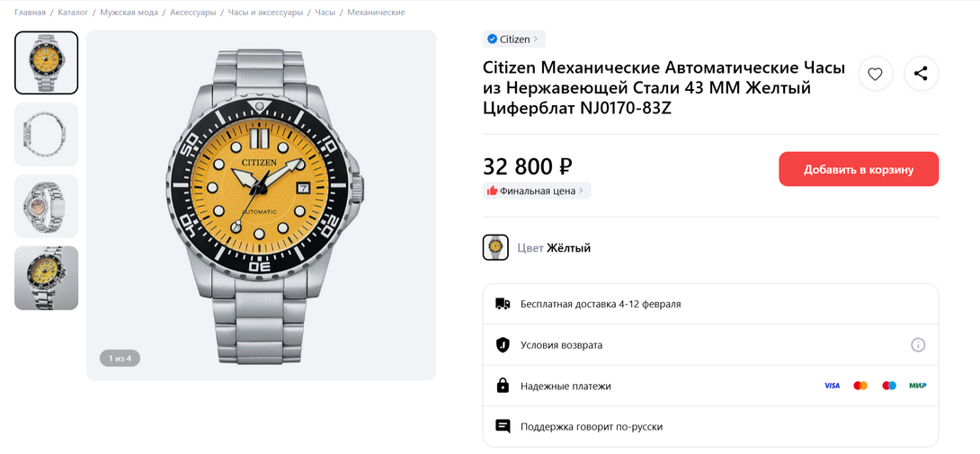Viewport: 980px width, 454px height.
Task: Click 'Добавить в корзину' button
Action: point(858,169)
